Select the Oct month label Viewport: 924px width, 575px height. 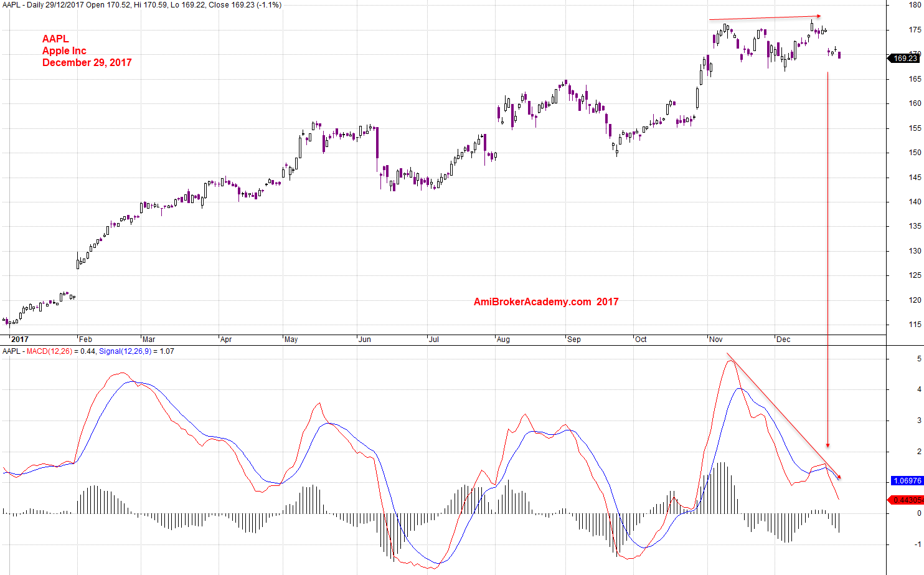point(641,340)
